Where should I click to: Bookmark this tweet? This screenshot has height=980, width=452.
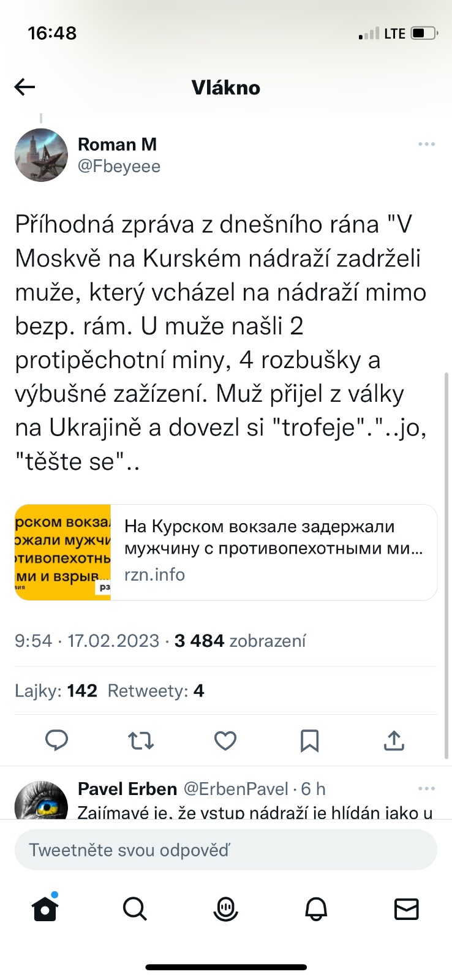(309, 741)
